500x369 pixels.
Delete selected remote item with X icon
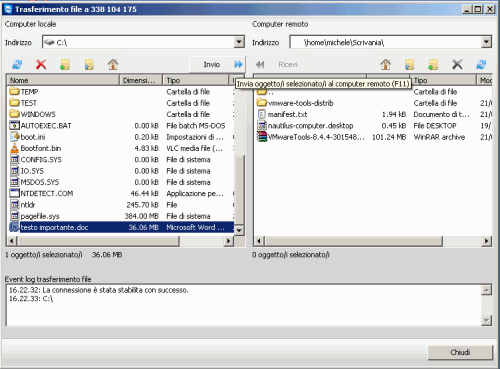457,64
